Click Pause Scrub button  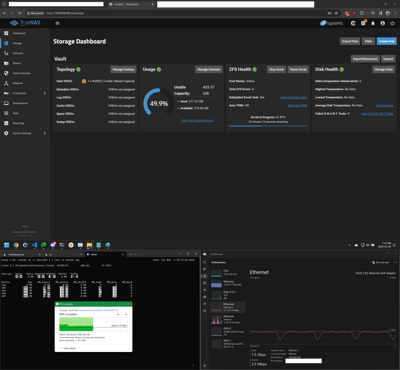pos(298,69)
